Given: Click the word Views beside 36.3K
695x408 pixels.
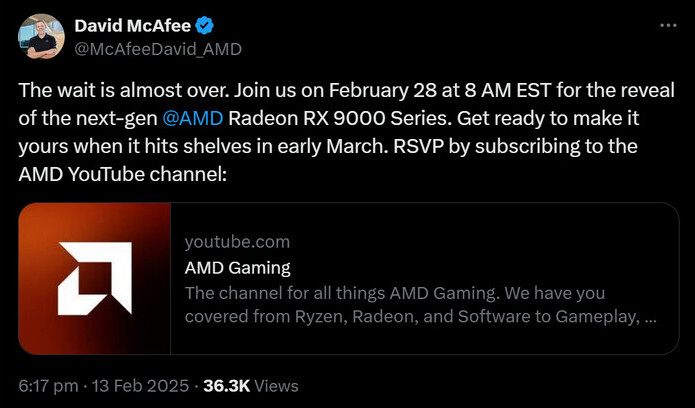Looking at the screenshot, I should (x=277, y=386).
